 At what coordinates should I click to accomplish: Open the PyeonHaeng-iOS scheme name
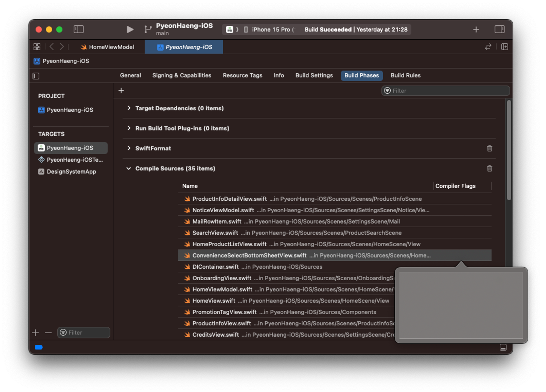tap(184, 26)
